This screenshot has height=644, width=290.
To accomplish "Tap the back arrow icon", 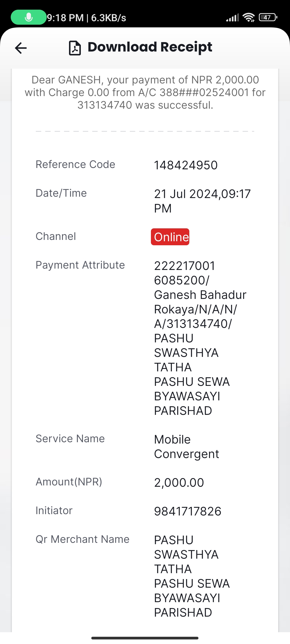I will (x=21, y=48).
